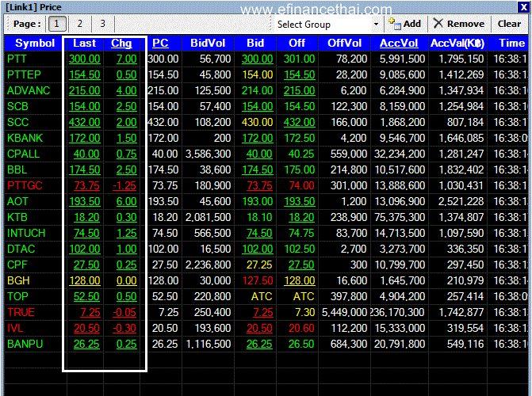Select the AOT symbol

point(17,202)
